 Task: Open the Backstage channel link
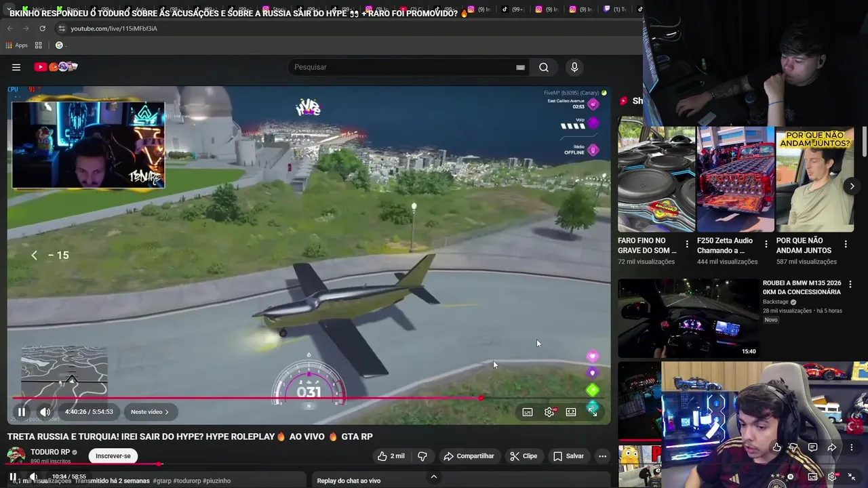[x=776, y=302]
